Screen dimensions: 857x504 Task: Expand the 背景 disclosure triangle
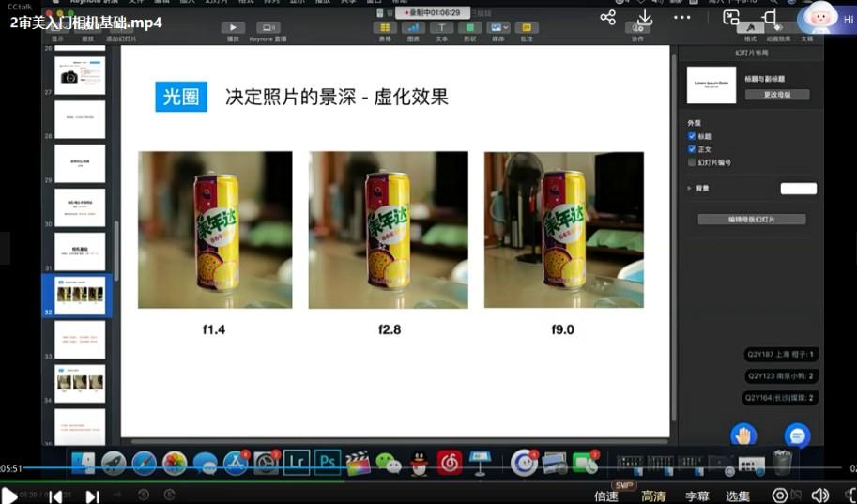690,189
